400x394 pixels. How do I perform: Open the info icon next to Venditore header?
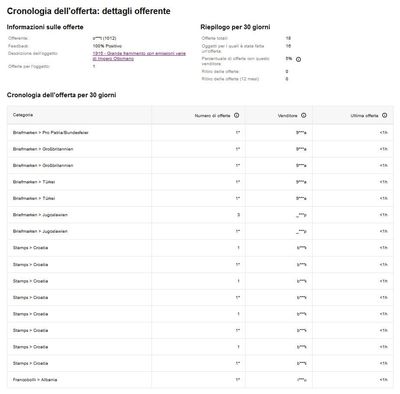(x=303, y=115)
